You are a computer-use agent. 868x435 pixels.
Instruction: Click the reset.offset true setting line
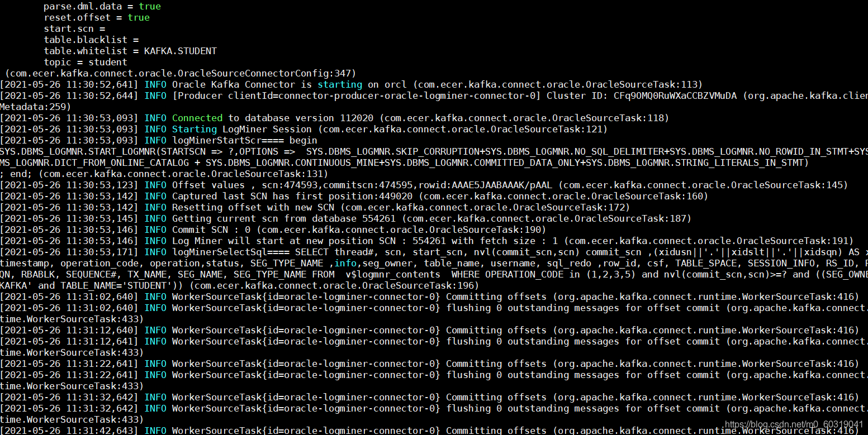(98, 17)
